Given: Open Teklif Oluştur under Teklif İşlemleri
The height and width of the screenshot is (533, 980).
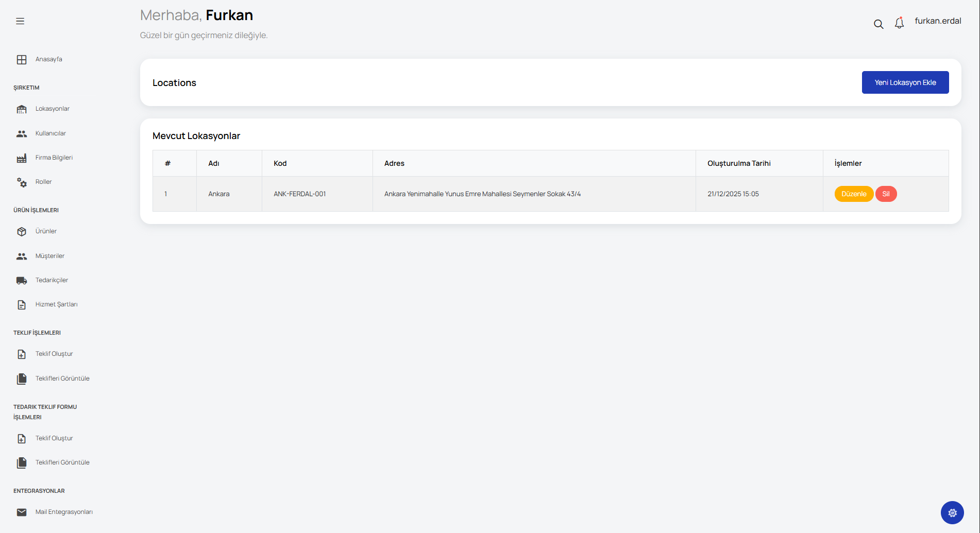Looking at the screenshot, I should (x=54, y=354).
